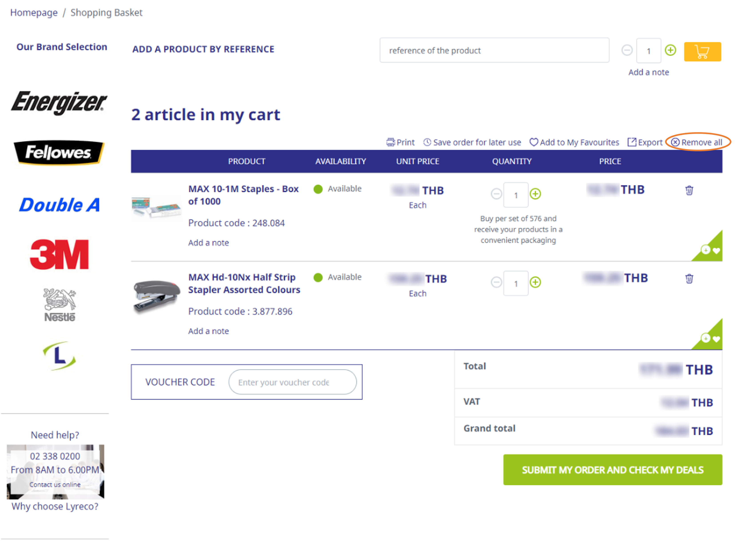Delete MAX 10-1M Staples with trash icon
Image resolution: width=756 pixels, height=549 pixels.
pos(689,190)
